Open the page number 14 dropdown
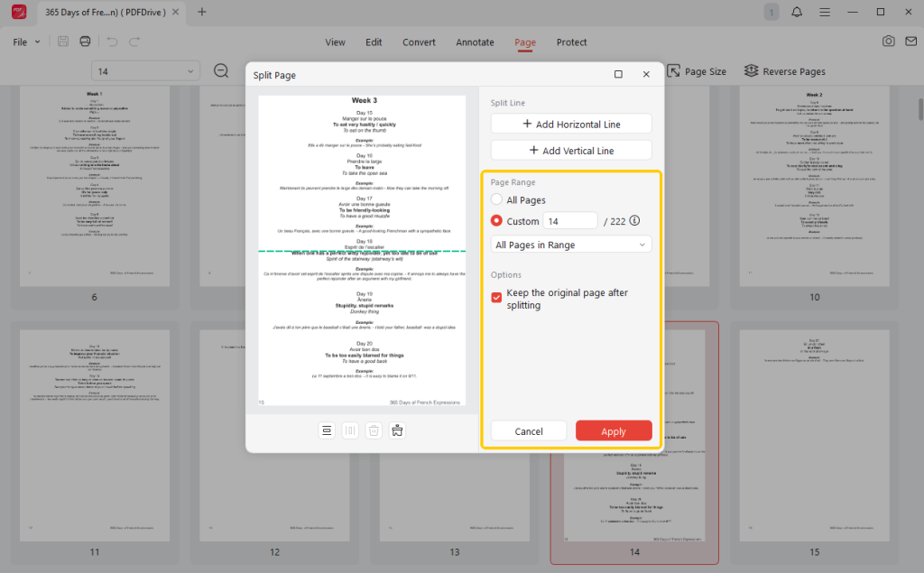924x573 pixels. coord(145,71)
